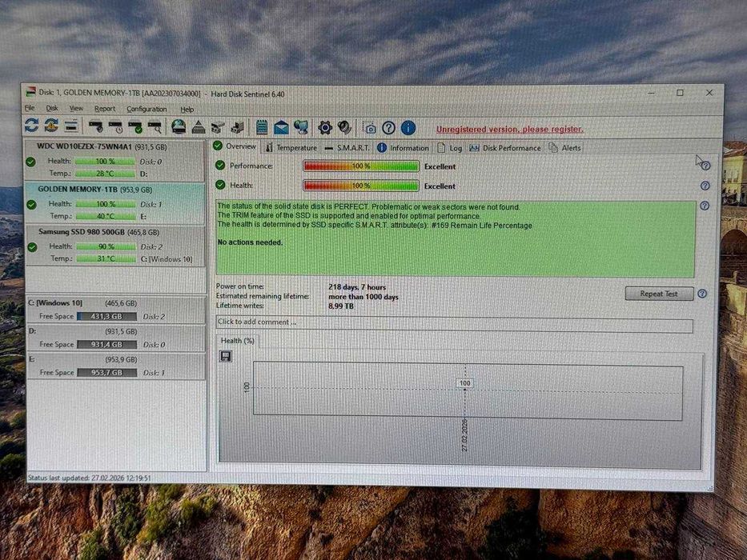Screen dimensions: 747x560
Task: Select the GOLDEN MEMORY-1TB disk entry
Action: 114,203
